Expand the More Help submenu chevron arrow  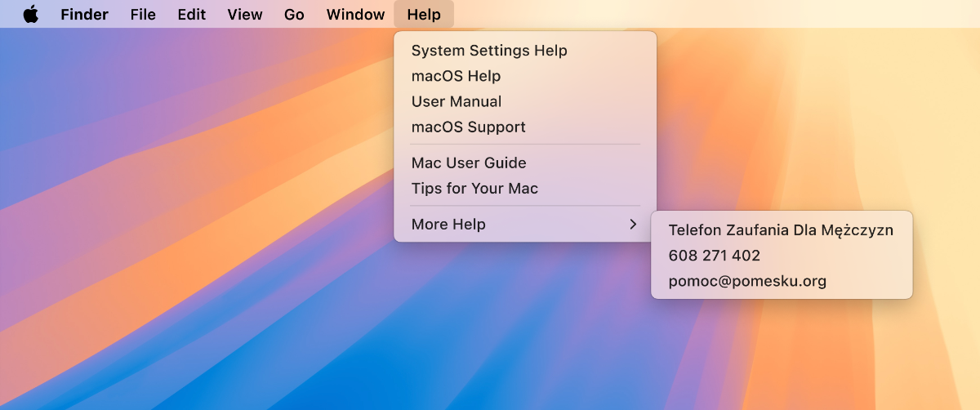click(633, 224)
